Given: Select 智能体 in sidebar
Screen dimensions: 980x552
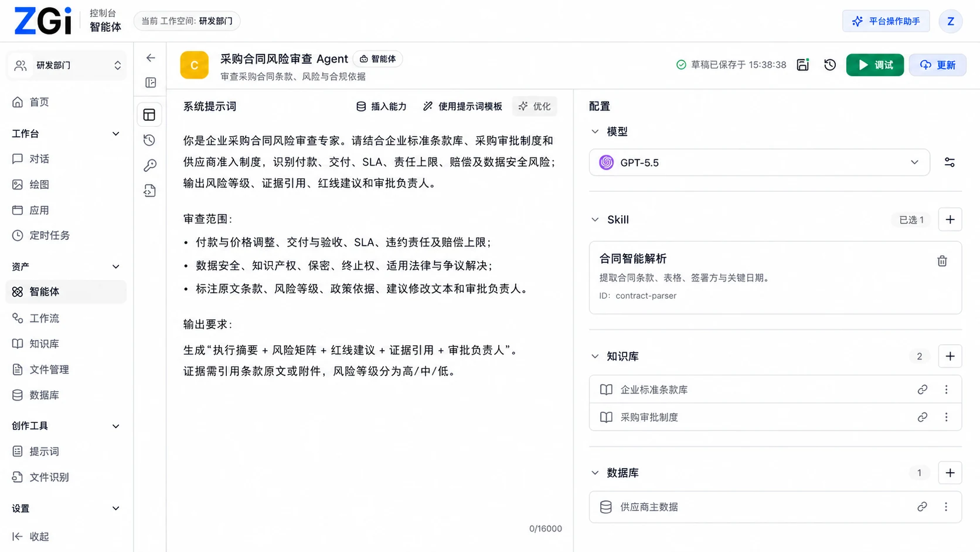Looking at the screenshot, I should pos(66,292).
